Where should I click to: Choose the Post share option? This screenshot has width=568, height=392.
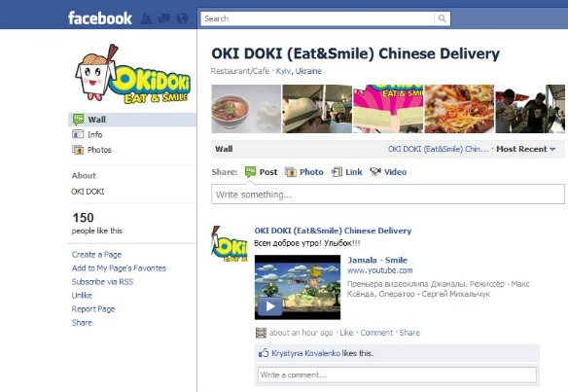[x=262, y=172]
